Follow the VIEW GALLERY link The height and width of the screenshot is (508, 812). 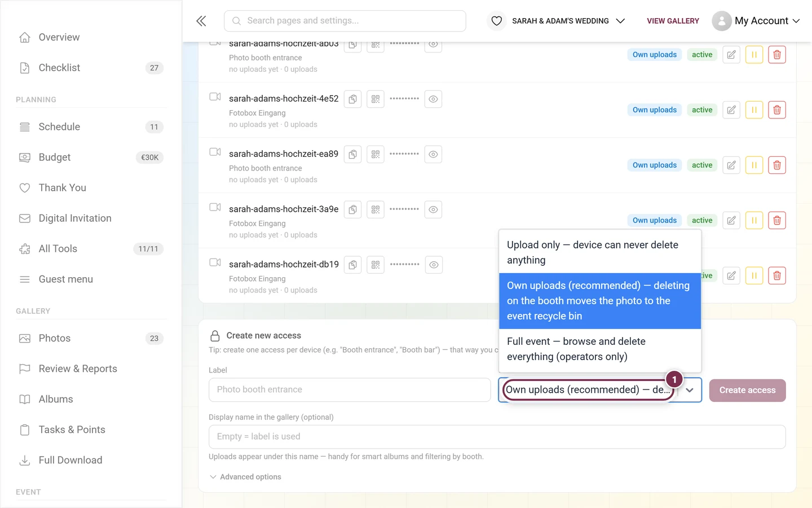click(x=673, y=21)
